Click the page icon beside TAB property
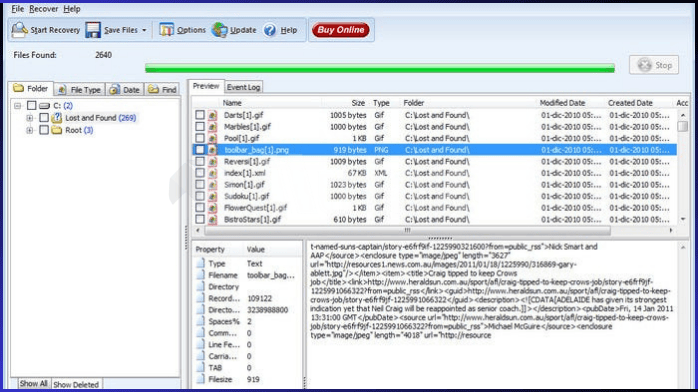 tap(201, 368)
